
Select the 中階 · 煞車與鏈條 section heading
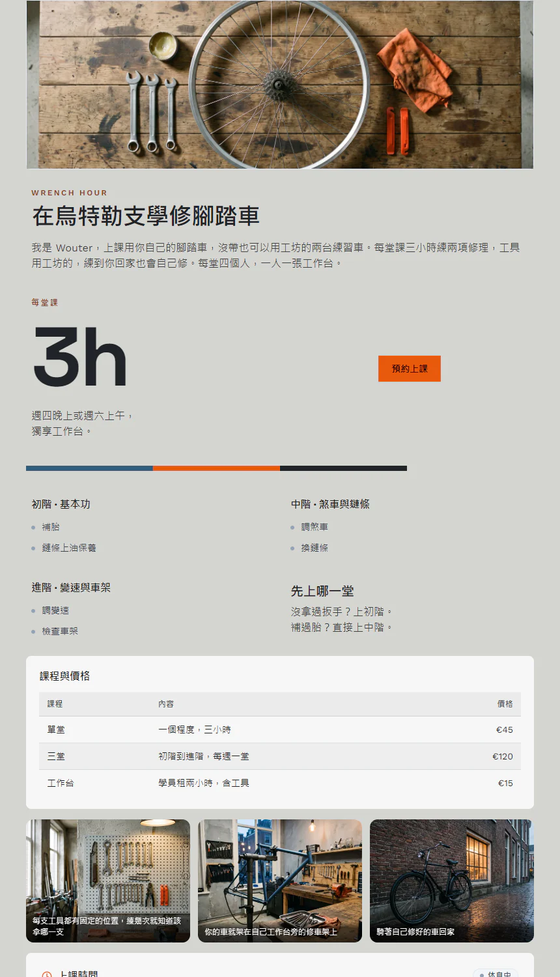click(x=330, y=504)
